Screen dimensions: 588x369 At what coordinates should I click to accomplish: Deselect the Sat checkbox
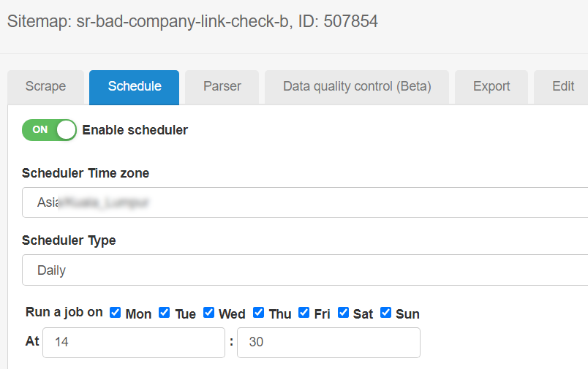pyautogui.click(x=343, y=313)
